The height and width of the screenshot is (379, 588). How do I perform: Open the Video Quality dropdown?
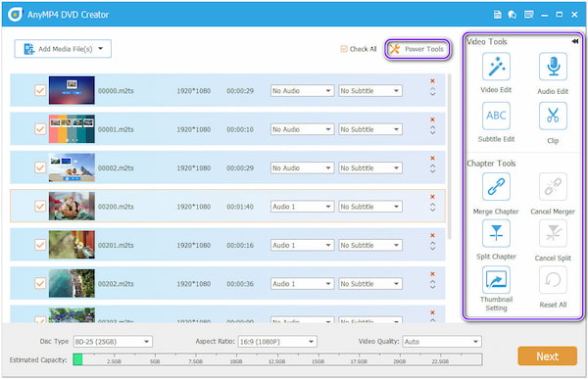click(442, 342)
